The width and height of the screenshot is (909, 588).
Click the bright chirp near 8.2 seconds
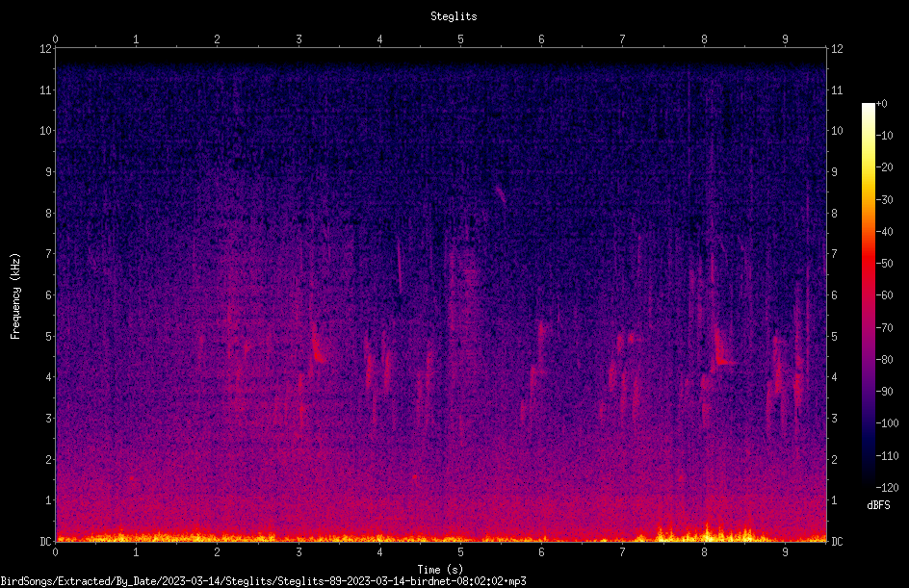(722, 348)
